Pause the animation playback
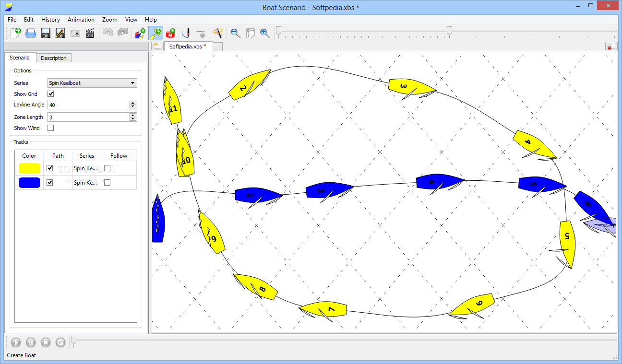Screen dimensions: 622x364 point(31,342)
